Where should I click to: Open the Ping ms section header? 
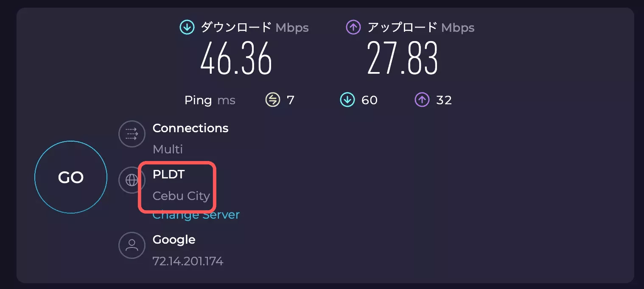point(210,100)
